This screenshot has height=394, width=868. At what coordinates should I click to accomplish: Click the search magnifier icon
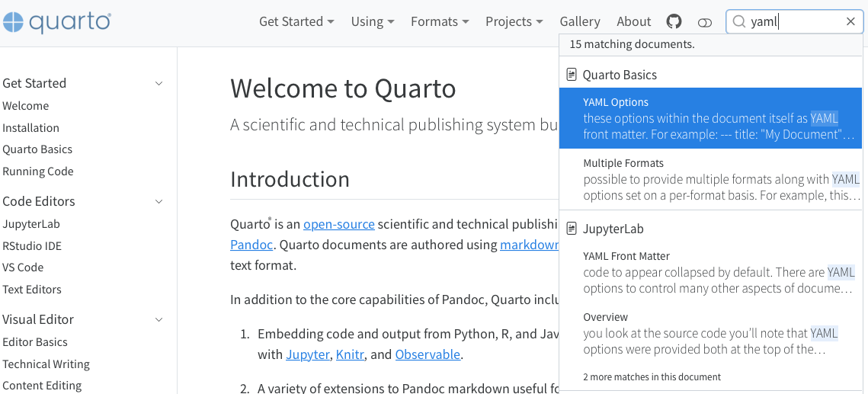(738, 22)
